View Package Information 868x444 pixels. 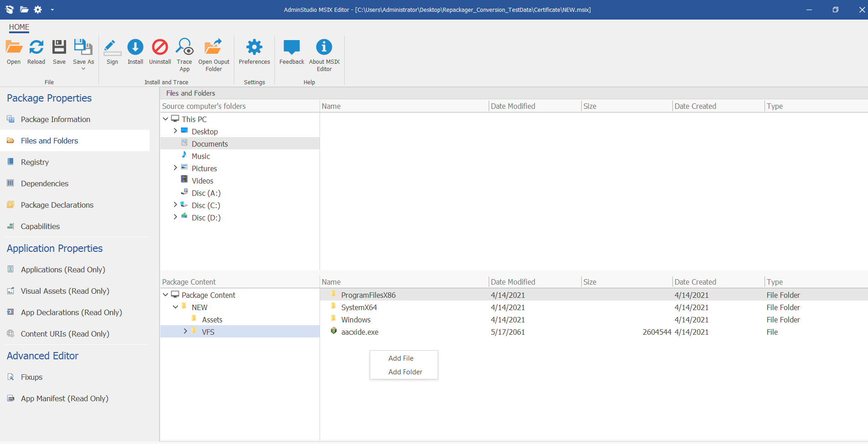pyautogui.click(x=55, y=119)
